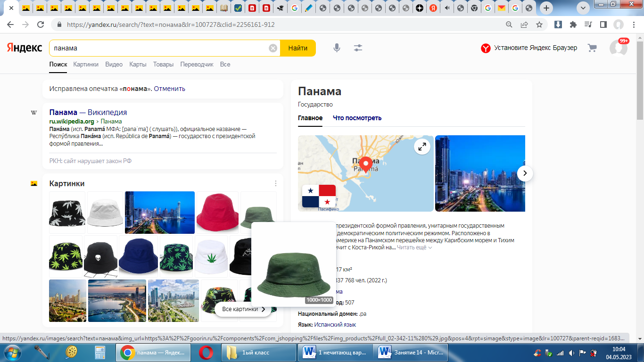The image size is (644, 362).
Task: Click the search text input field
Action: pos(160,48)
